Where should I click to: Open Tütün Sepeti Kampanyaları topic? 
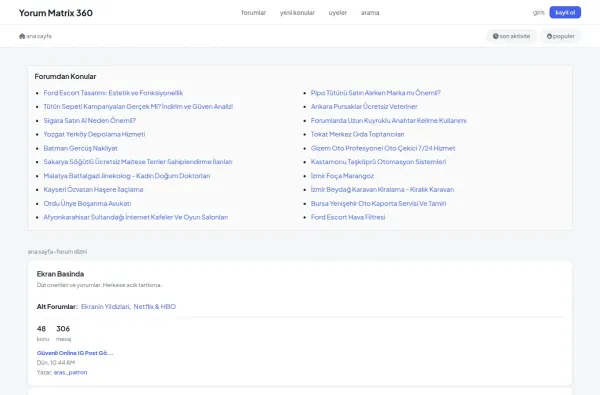point(138,107)
